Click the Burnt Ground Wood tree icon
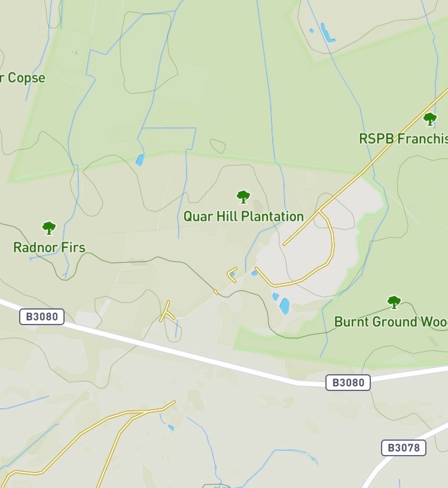Image resolution: width=448 pixels, height=488 pixels. pyautogui.click(x=394, y=302)
